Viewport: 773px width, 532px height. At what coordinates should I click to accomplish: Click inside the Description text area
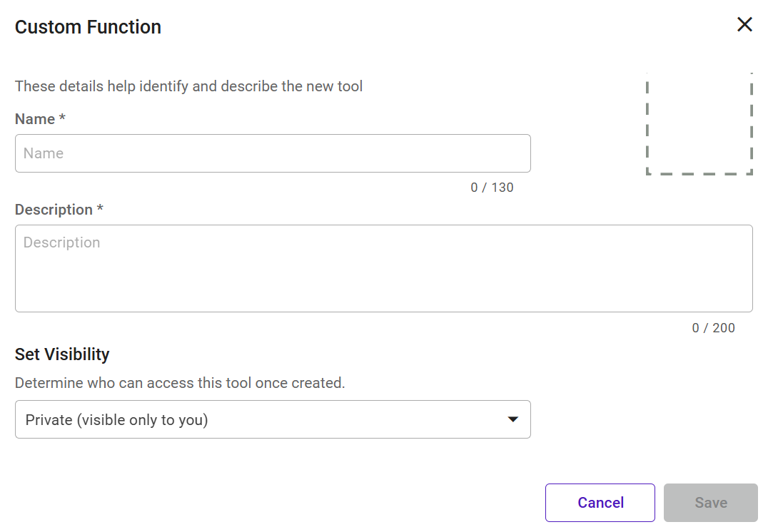[x=383, y=268]
